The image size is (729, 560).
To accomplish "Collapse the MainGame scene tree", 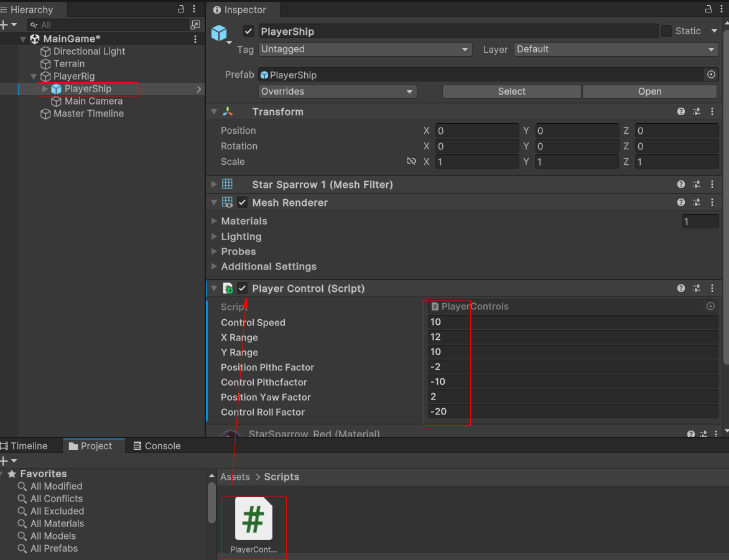I will (x=23, y=39).
